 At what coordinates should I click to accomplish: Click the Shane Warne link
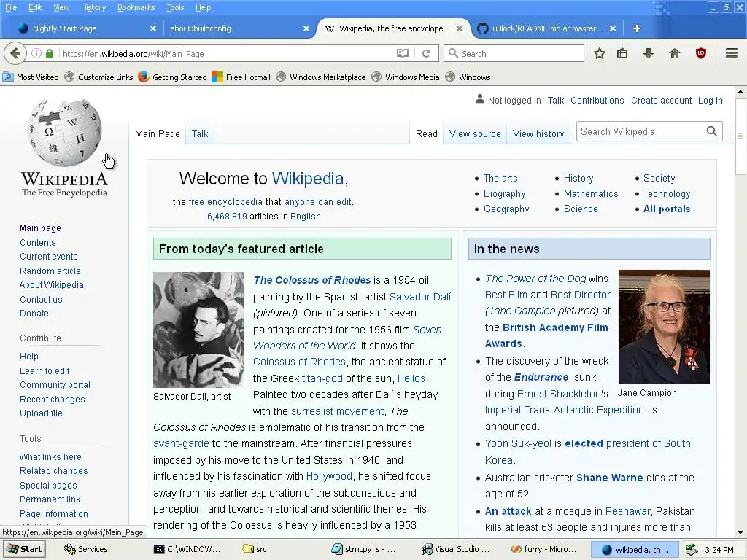coord(609,478)
